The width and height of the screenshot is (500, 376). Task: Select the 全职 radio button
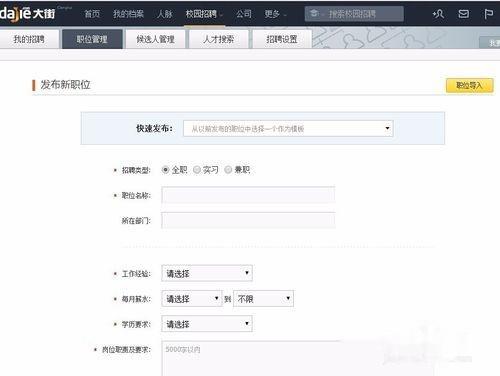pos(165,170)
